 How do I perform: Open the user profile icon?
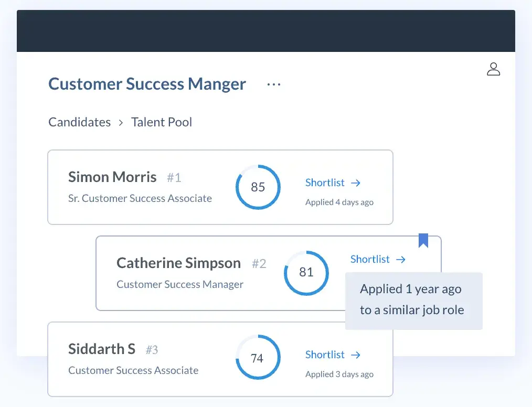click(x=493, y=69)
